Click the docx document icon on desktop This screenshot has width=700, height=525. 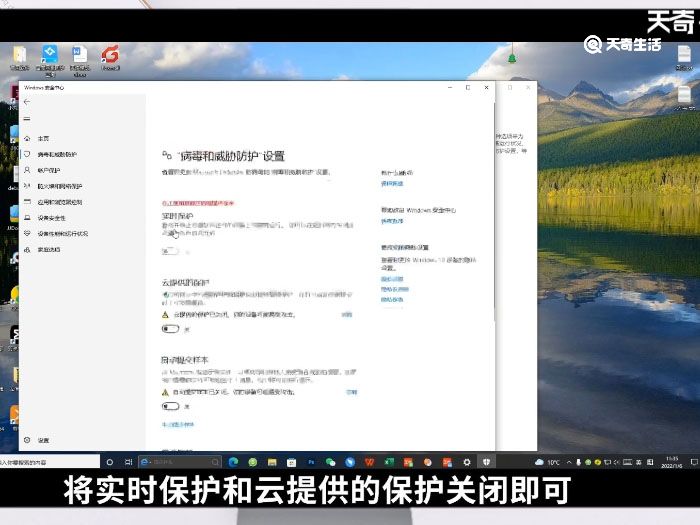(79, 61)
